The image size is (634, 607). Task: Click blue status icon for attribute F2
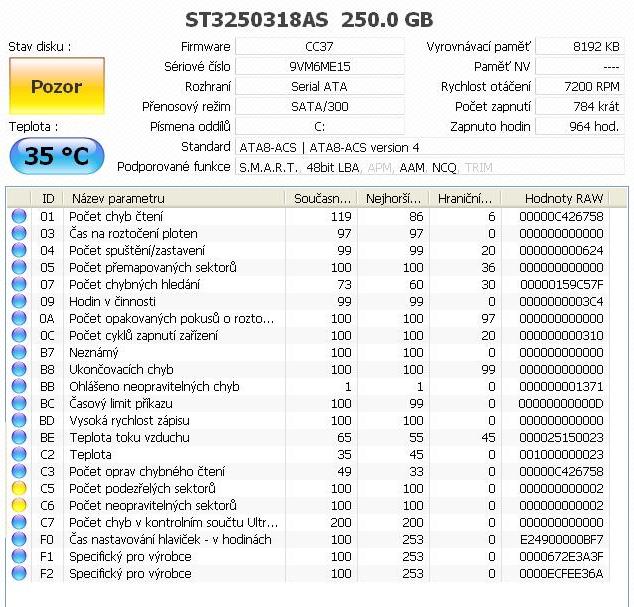pyautogui.click(x=19, y=574)
